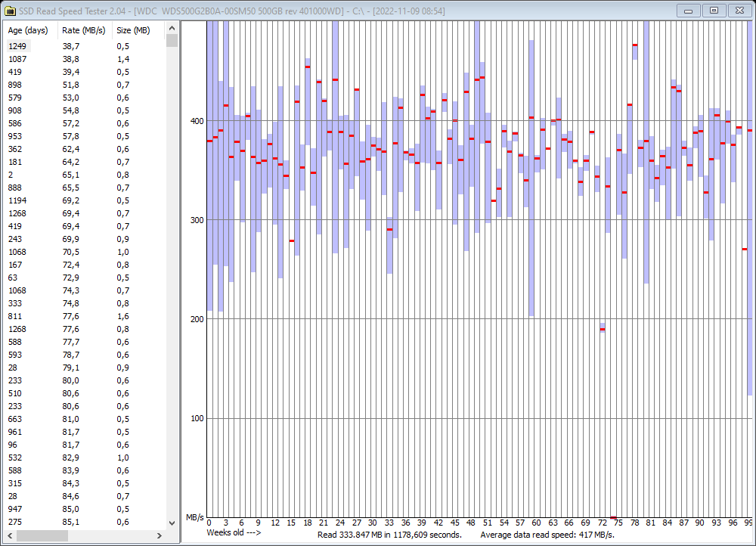Maximize the SSD Read Speed Tester window

pos(714,11)
